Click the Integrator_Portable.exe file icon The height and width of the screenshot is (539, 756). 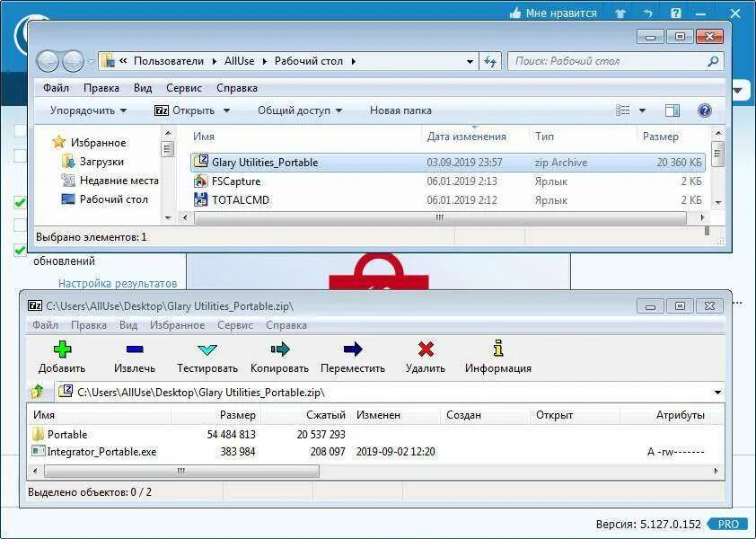coord(38,451)
